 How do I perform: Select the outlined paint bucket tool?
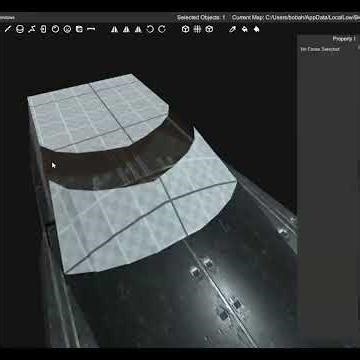(x=245, y=29)
